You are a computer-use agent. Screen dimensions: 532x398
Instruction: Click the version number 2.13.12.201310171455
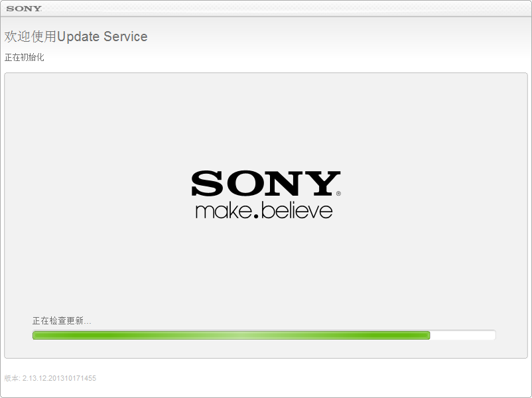60,378
